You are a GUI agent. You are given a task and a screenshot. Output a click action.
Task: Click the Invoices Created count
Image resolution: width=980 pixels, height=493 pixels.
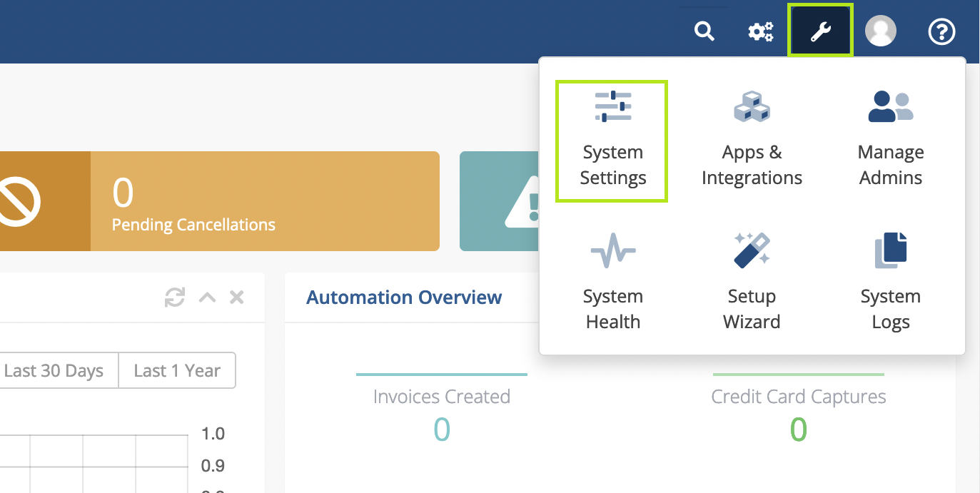(442, 429)
